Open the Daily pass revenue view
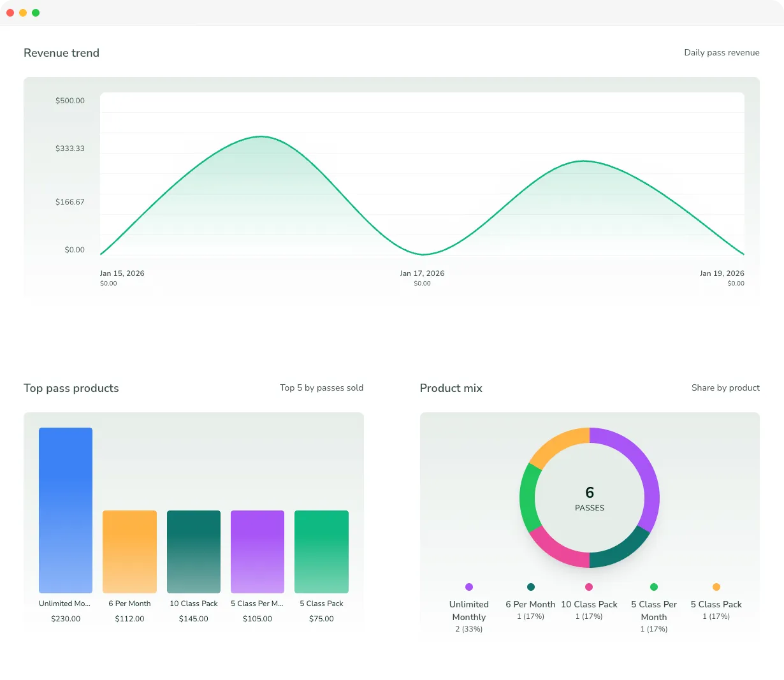Viewport: 784px width, 680px height. pos(722,52)
